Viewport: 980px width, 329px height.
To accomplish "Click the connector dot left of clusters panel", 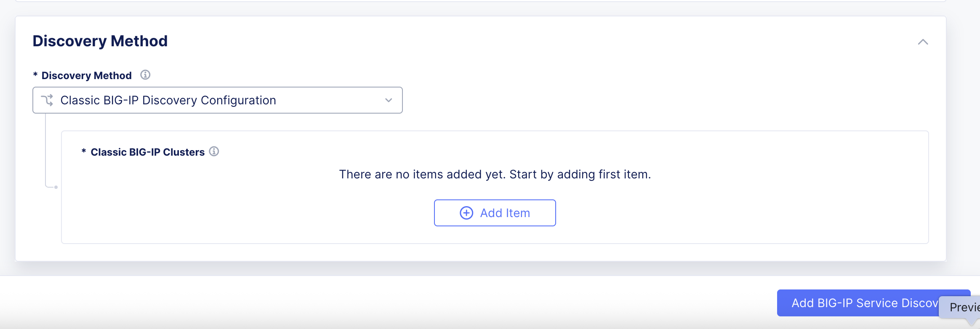I will pyautogui.click(x=56, y=187).
